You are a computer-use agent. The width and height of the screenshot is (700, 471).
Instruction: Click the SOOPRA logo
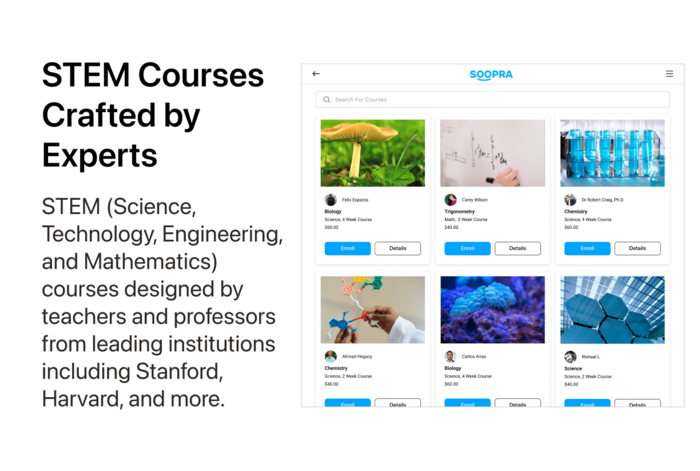tap(491, 75)
